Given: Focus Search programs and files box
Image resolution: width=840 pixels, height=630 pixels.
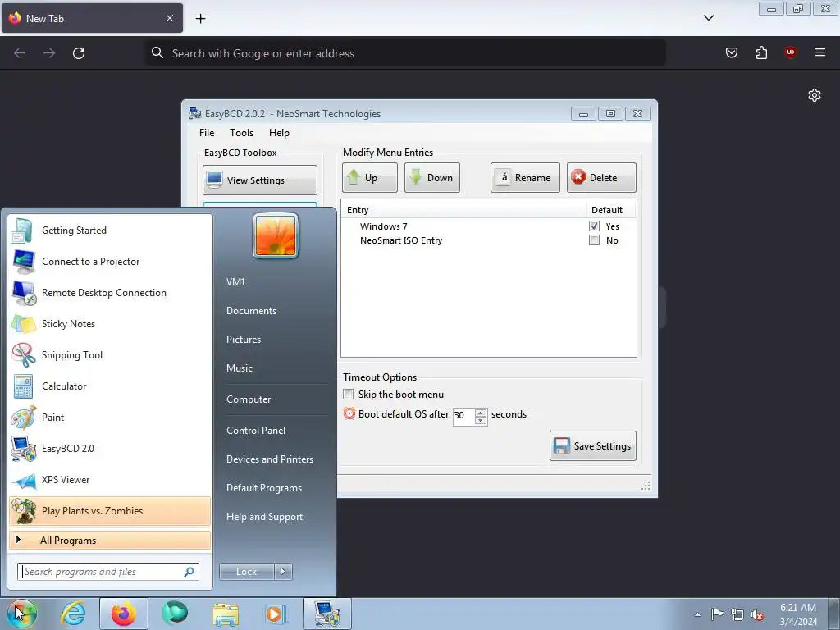Looking at the screenshot, I should (x=108, y=572).
